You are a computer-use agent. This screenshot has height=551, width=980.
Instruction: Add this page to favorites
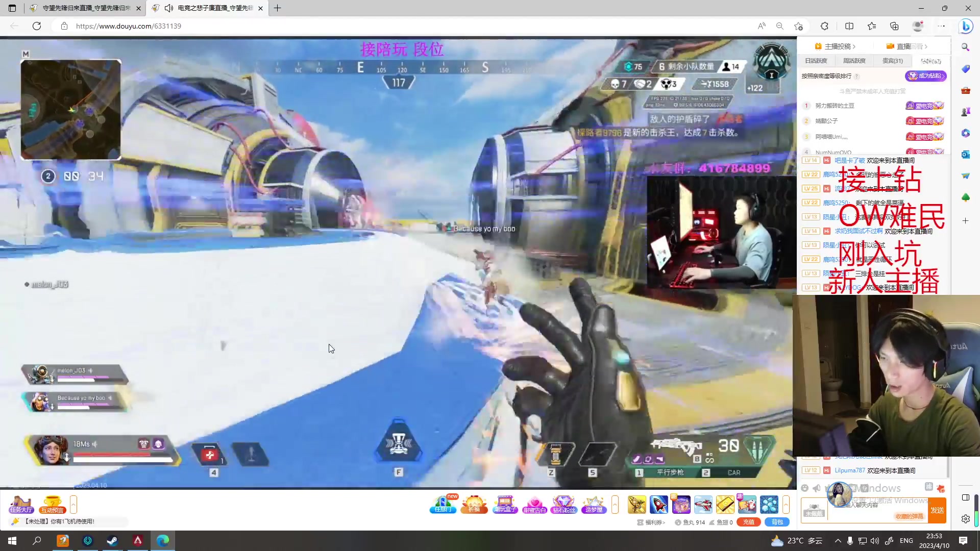click(x=799, y=26)
